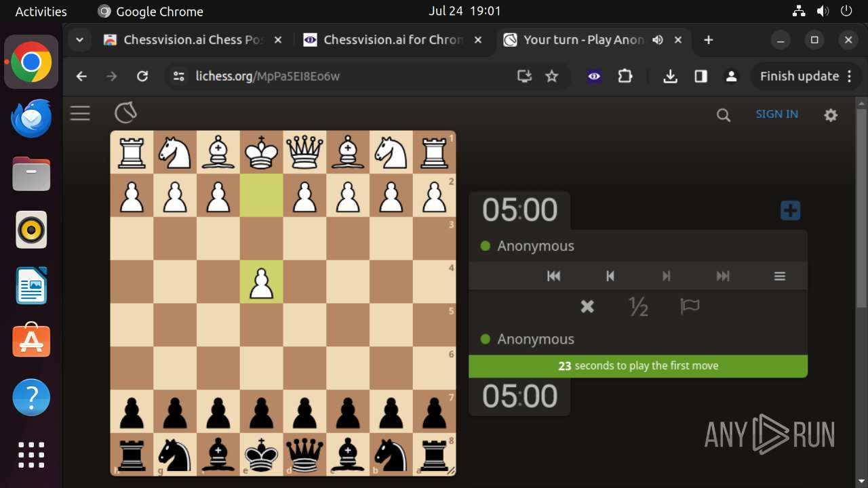Open the lichess hamburger menu

click(80, 113)
